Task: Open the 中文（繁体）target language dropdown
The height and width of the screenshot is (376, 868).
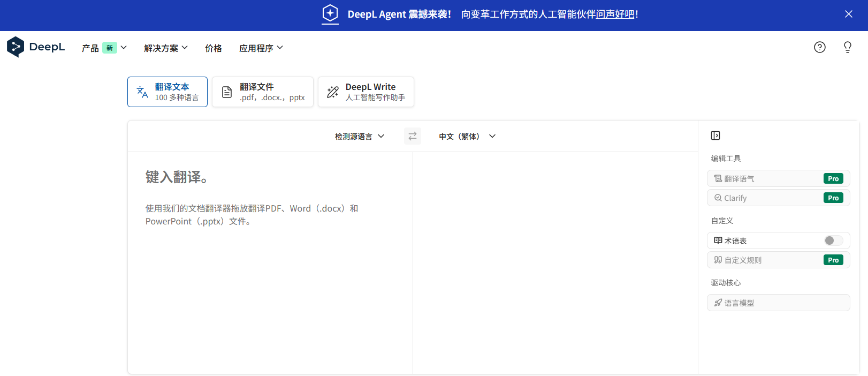Action: tap(467, 137)
